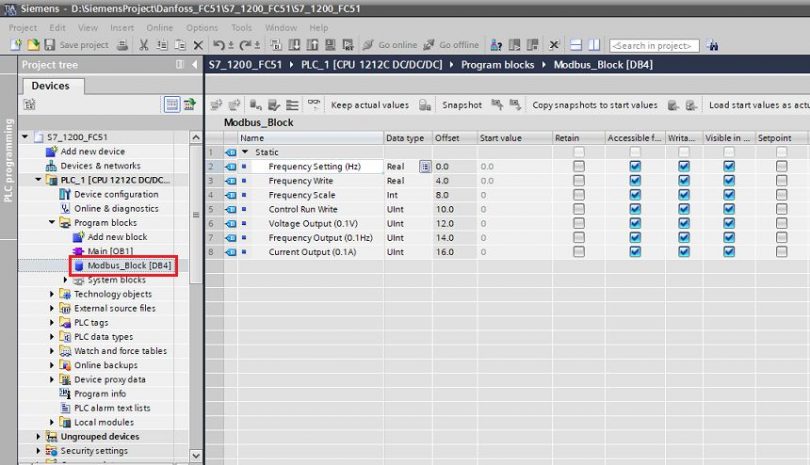The height and width of the screenshot is (465, 810).
Task: Open data type dropdown for Frequency Setting
Action: 425,166
